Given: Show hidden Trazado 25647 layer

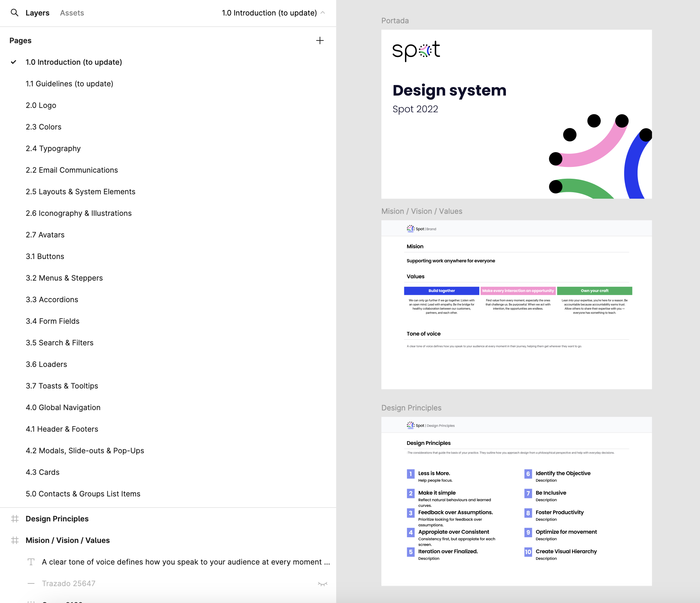Looking at the screenshot, I should pos(323,584).
